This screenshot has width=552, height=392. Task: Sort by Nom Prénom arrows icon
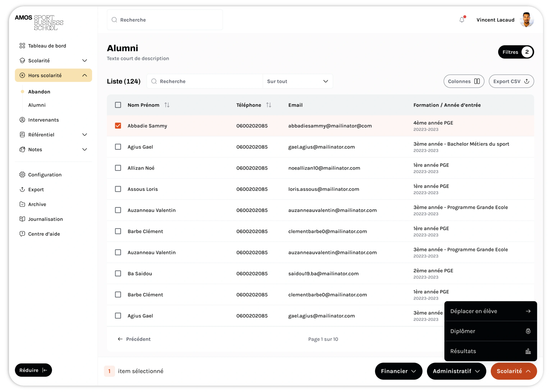coord(167,105)
